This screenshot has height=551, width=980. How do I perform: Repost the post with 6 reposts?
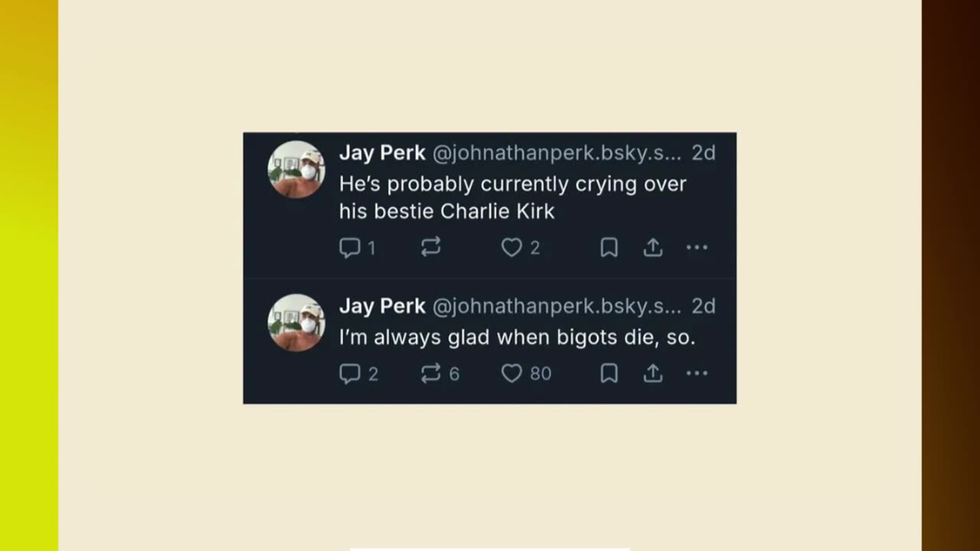point(431,373)
